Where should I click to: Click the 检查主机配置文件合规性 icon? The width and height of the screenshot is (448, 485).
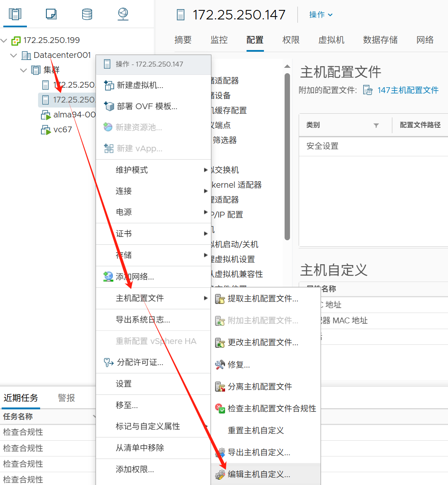point(220,409)
